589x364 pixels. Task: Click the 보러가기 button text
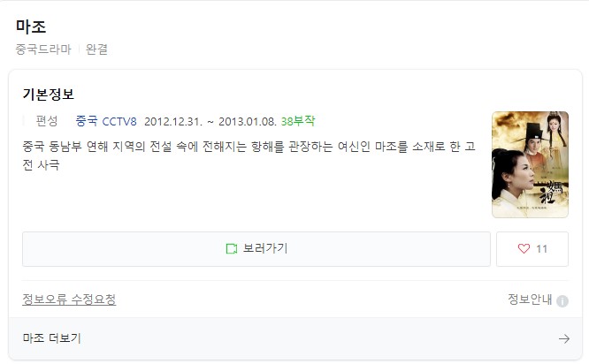(x=265, y=248)
